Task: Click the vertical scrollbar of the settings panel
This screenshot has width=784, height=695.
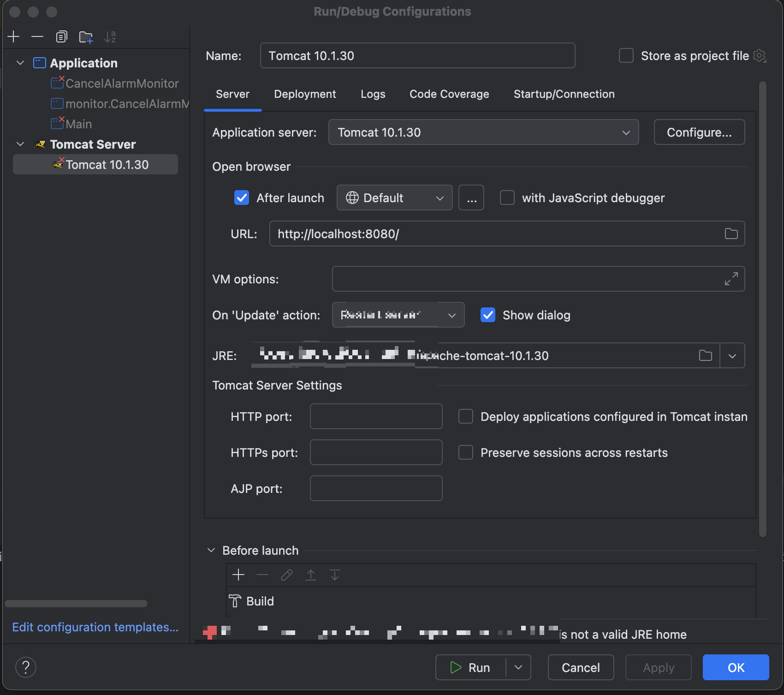Action: tap(763, 309)
